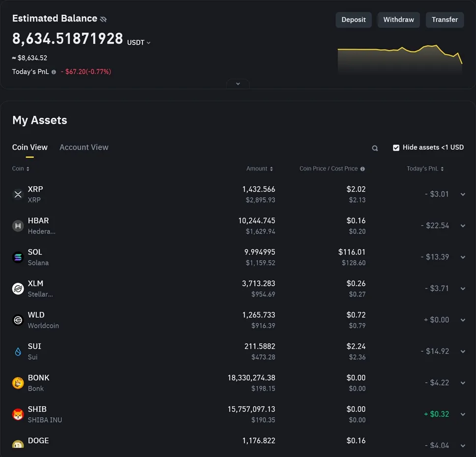The width and height of the screenshot is (476, 457).
Task: Open the balance history chart
Action: [400, 59]
